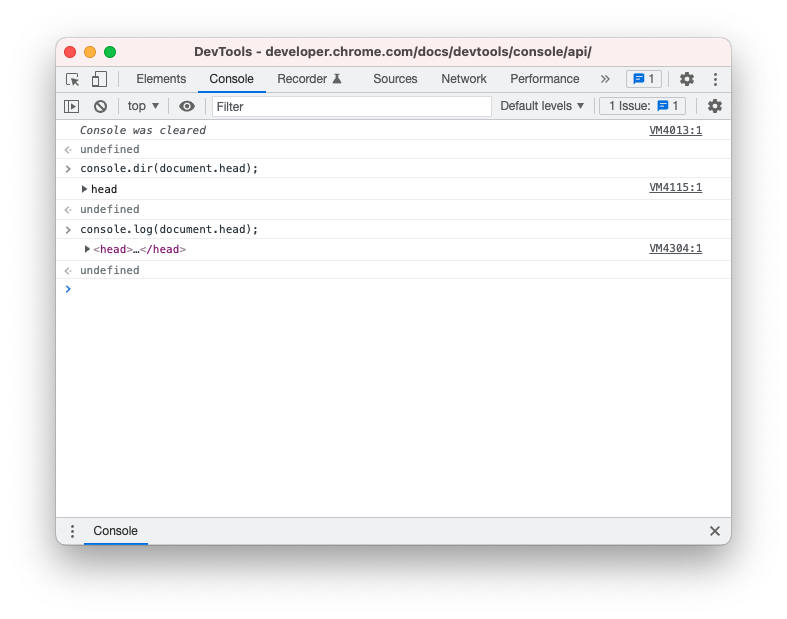Switch to the top Console tab

pyautogui.click(x=231, y=79)
